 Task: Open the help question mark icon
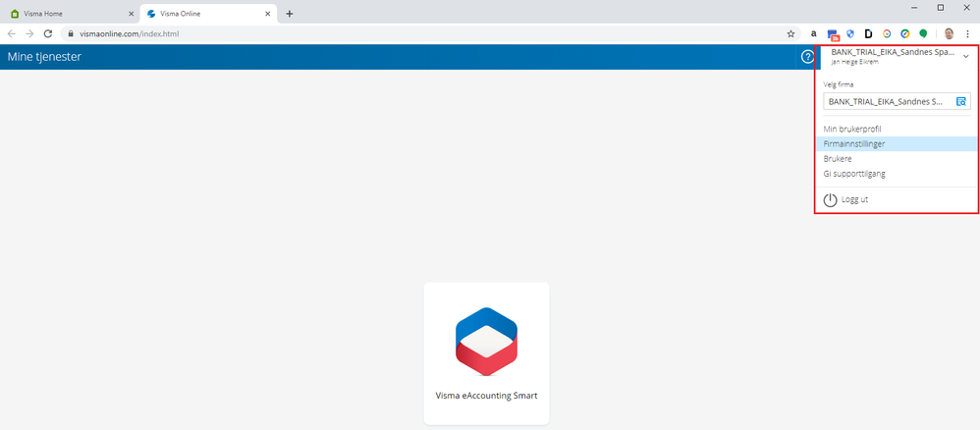[807, 58]
